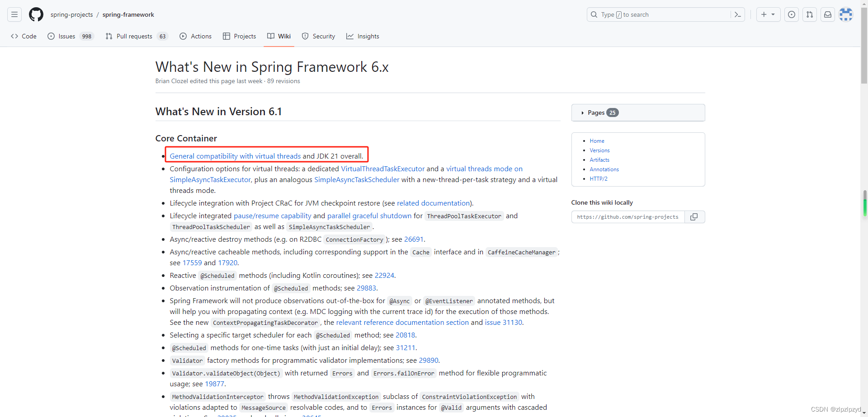Image resolution: width=868 pixels, height=417 pixels.
Task: Open issue 17920 link
Action: coord(228,262)
